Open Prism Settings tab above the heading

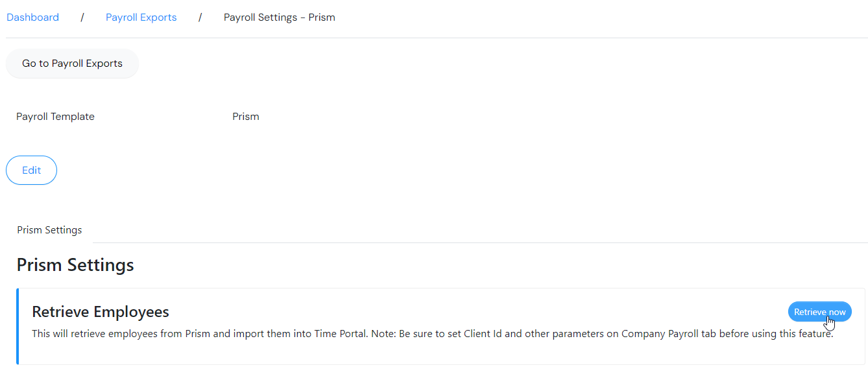[x=49, y=229]
